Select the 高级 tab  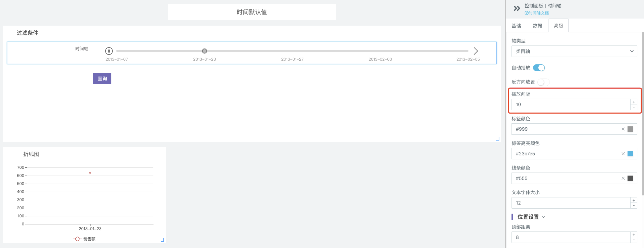coord(558,26)
